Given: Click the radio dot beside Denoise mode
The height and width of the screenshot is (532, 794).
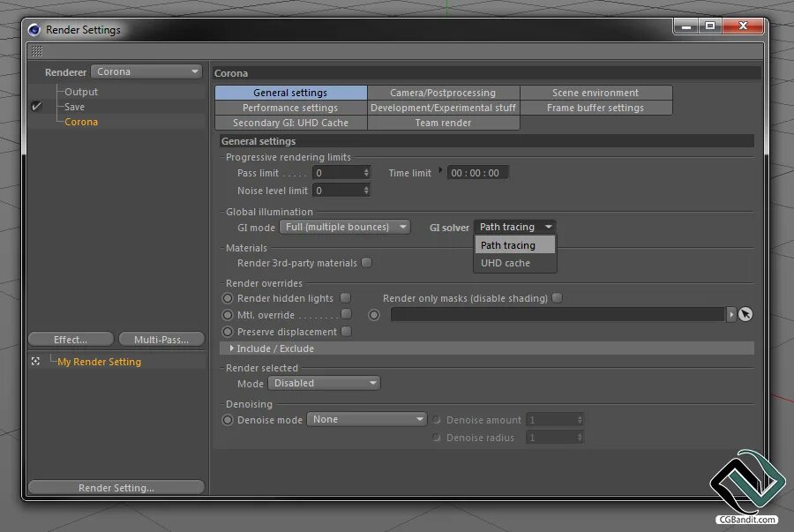Looking at the screenshot, I should click(228, 420).
